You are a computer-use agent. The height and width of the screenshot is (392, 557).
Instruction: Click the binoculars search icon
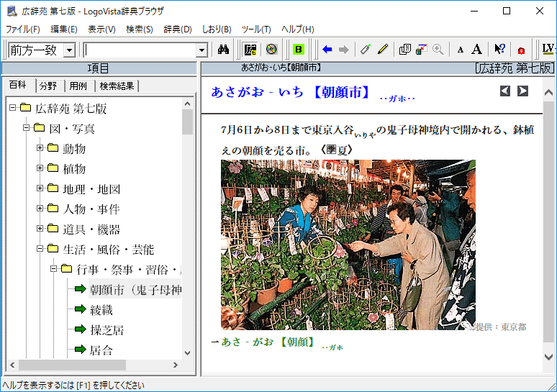coord(223,50)
